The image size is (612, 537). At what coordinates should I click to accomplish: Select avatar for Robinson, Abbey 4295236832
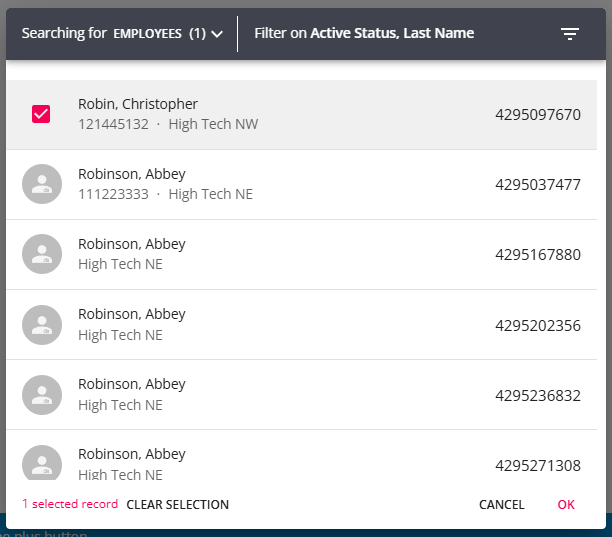[x=42, y=395]
